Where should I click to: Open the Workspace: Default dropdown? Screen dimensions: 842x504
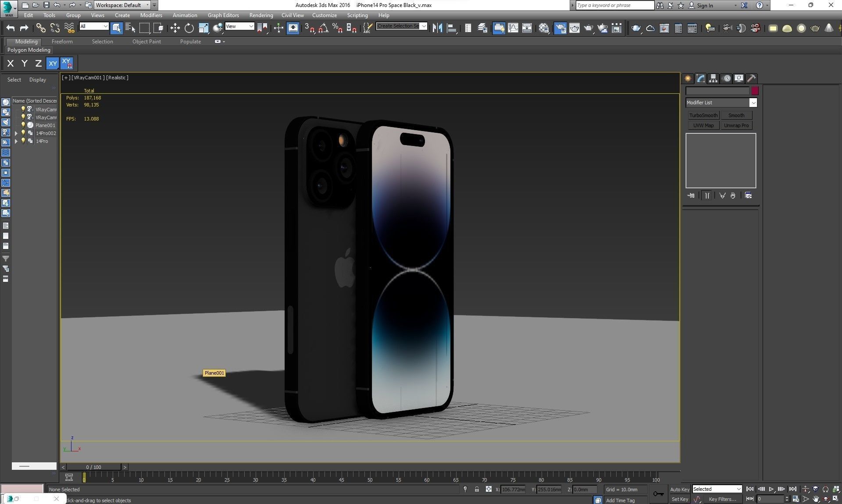[x=122, y=5]
